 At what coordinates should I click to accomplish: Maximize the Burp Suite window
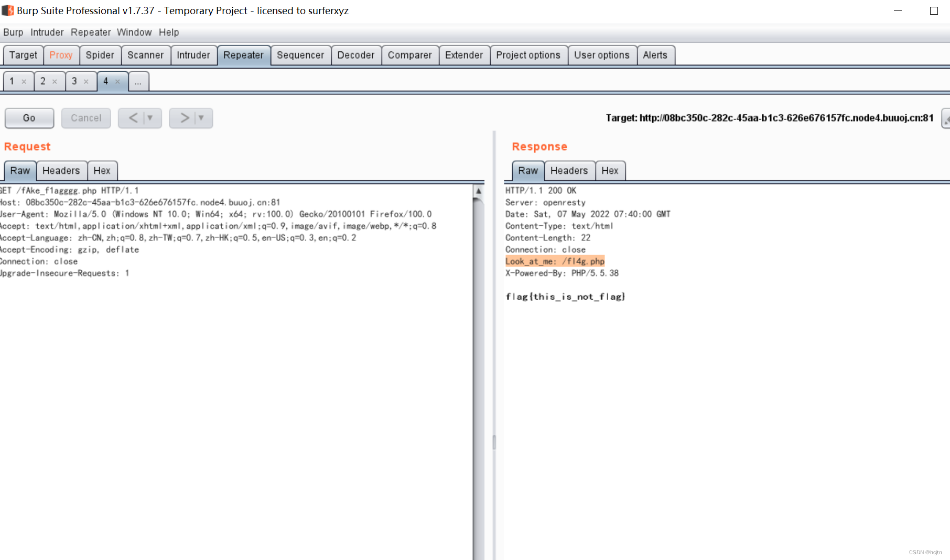pos(934,10)
